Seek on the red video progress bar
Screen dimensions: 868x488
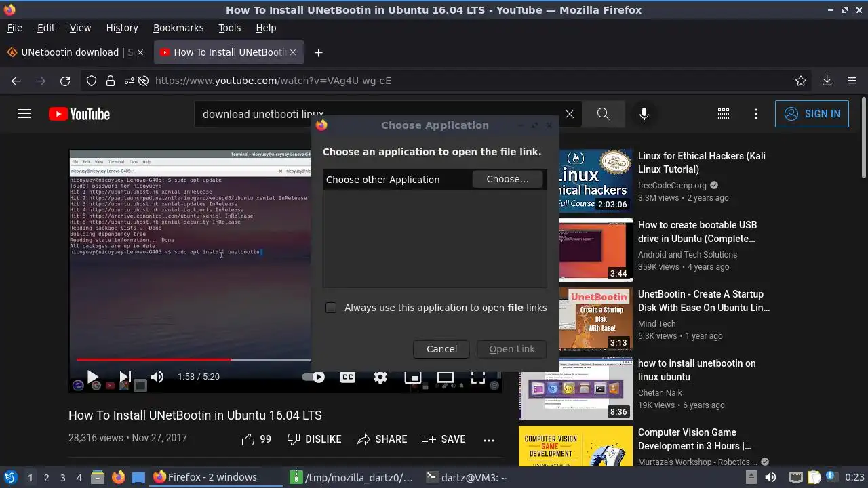(153, 359)
